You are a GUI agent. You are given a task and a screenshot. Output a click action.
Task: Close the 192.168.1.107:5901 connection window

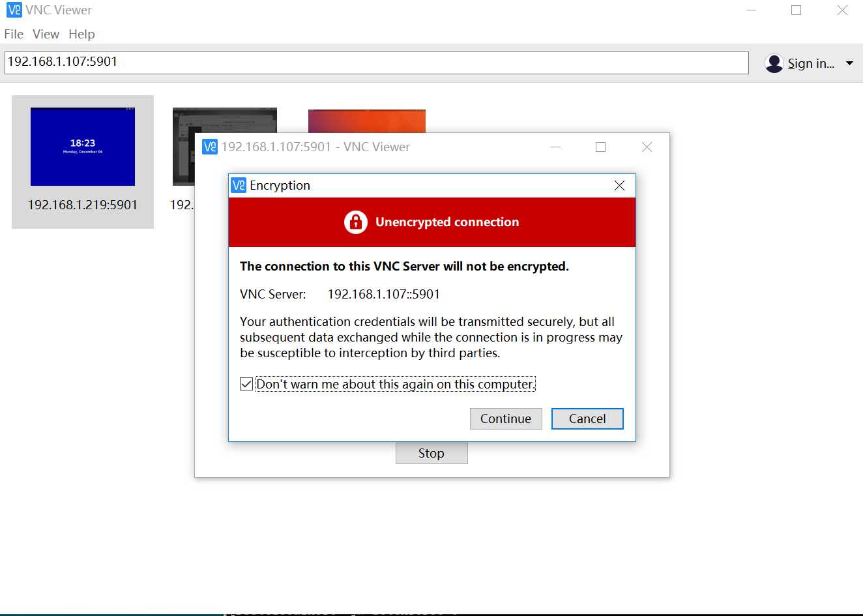point(647,147)
